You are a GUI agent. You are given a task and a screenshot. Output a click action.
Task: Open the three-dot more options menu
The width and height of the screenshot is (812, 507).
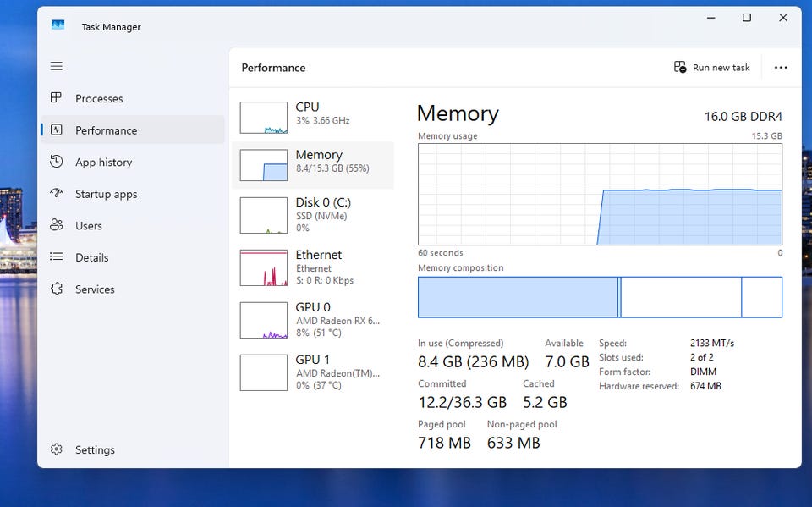[781, 68]
